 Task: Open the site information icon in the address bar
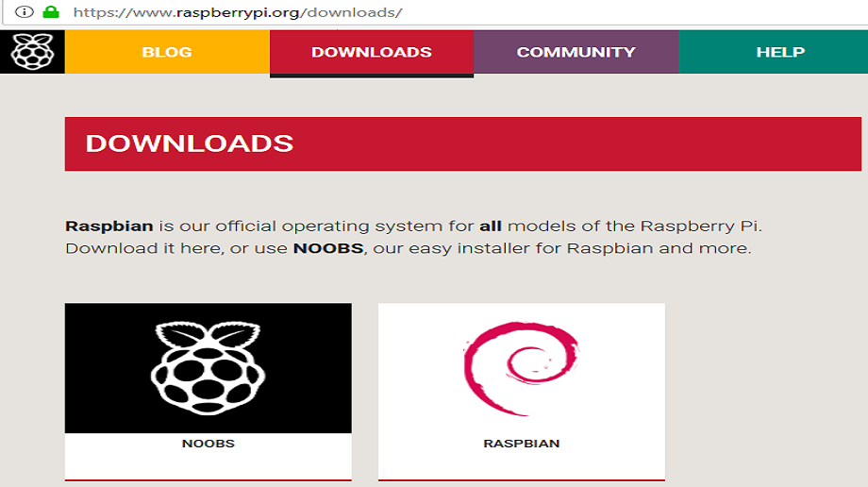coord(24,11)
